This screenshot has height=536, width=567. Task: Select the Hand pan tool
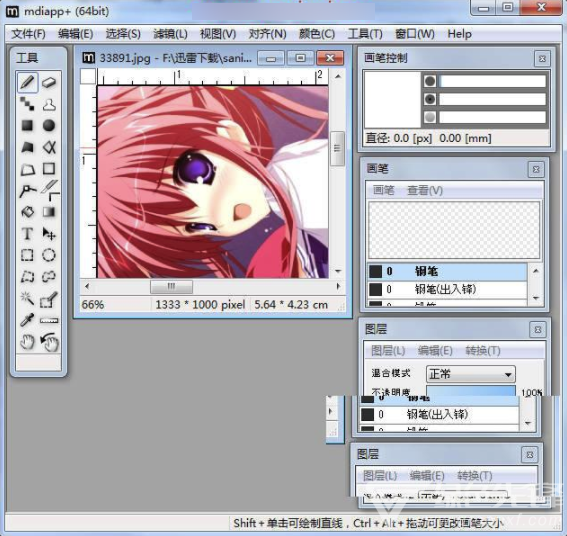tap(27, 342)
